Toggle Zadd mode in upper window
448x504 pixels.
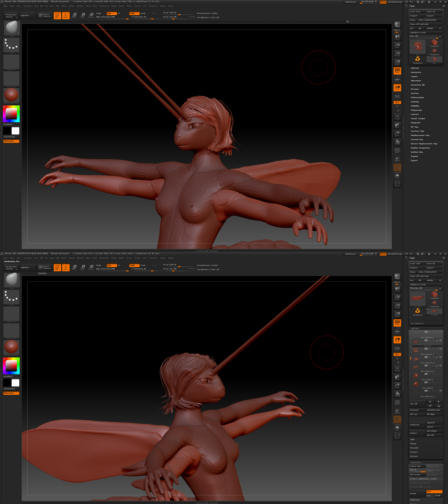coord(134,13)
